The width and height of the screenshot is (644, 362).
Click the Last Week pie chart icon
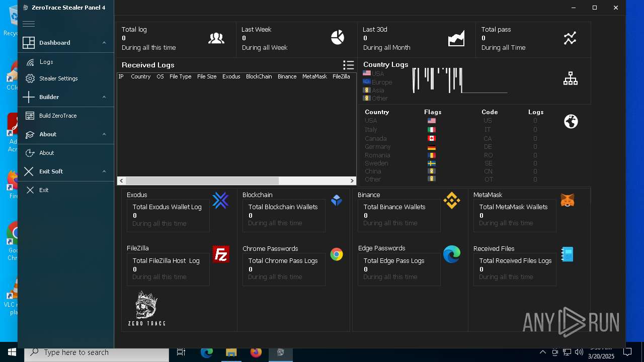(x=338, y=37)
